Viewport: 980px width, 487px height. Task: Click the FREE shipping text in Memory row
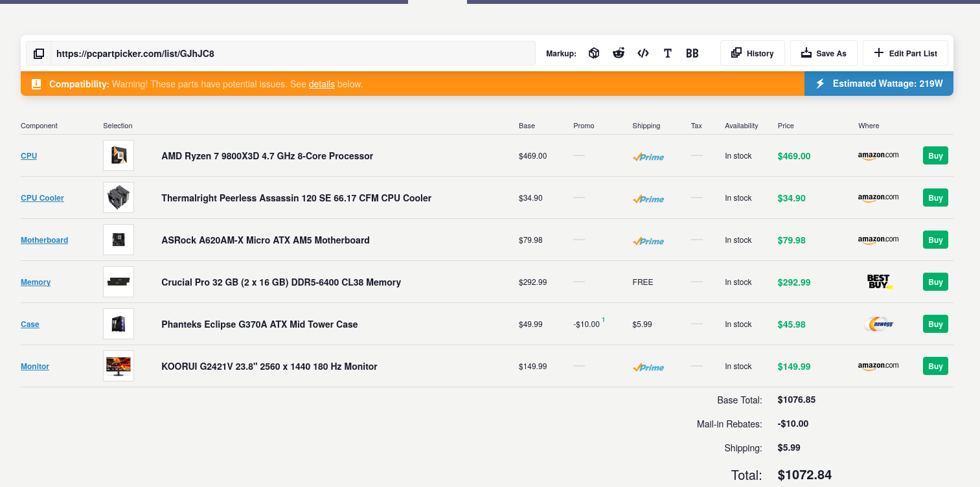pos(643,282)
